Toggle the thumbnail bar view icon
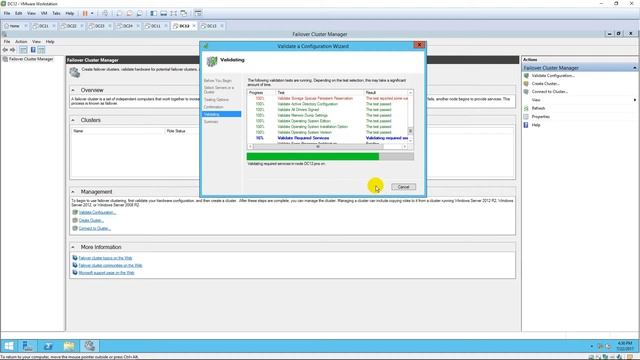Viewport: 640px width, 360px height. point(164,13)
